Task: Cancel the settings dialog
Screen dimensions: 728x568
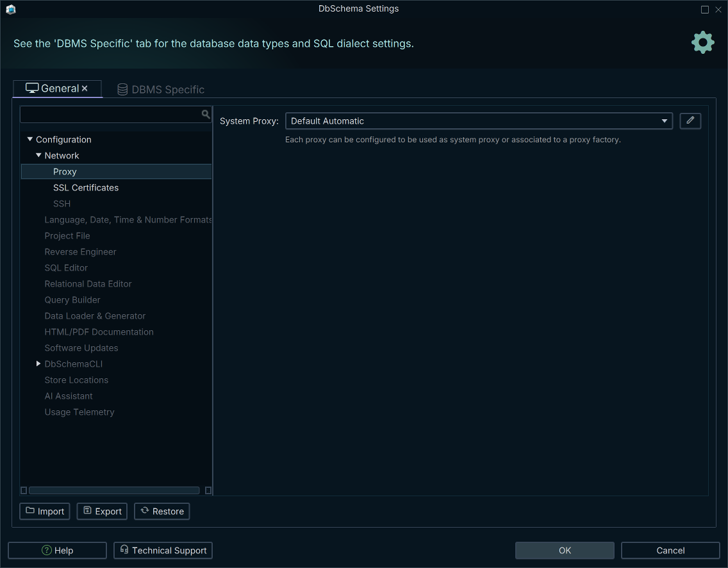Action: click(670, 550)
